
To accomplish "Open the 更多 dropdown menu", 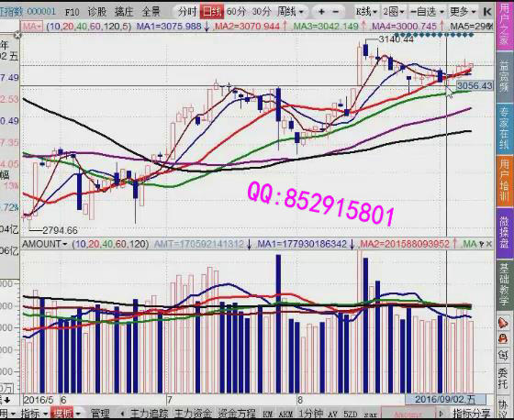I will (x=463, y=12).
